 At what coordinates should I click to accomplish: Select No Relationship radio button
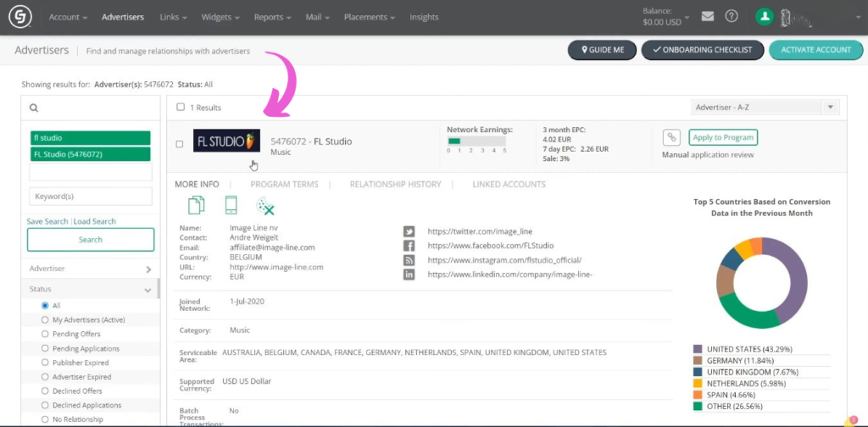click(45, 419)
